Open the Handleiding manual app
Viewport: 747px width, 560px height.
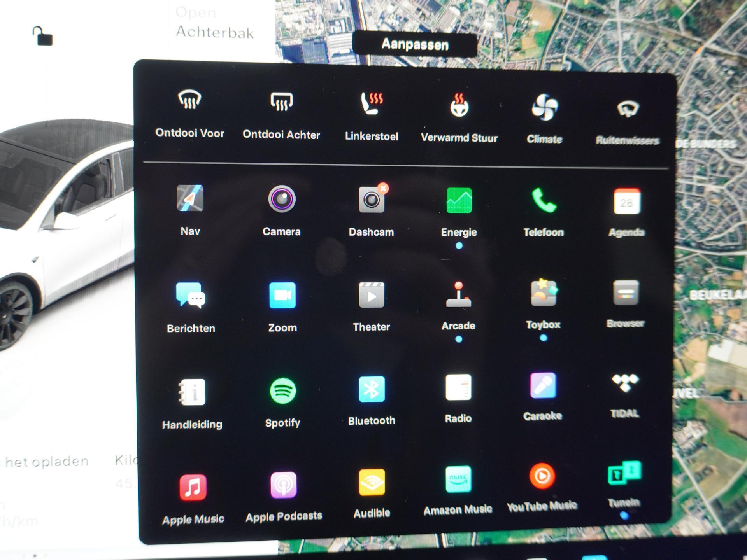click(192, 392)
